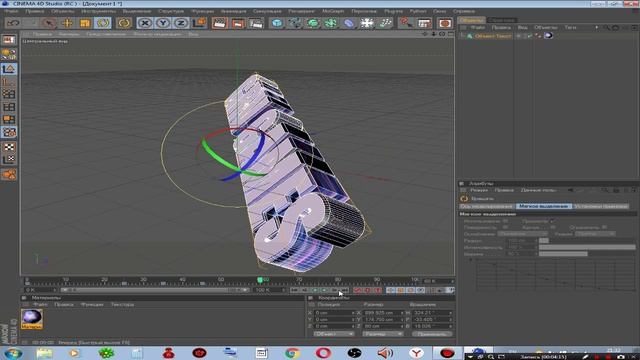Screen dimensions: 640x360
Task: Click the Радиус slider
Action: (587, 241)
